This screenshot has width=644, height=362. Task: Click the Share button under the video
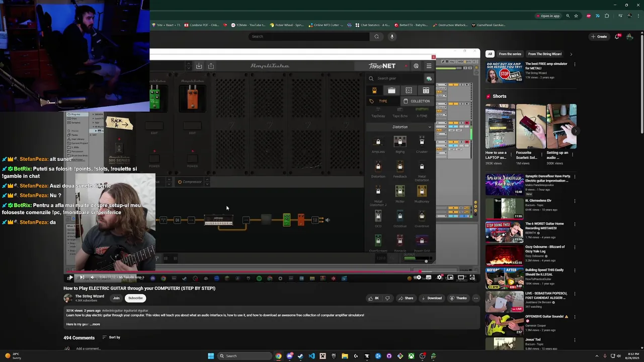(406, 298)
